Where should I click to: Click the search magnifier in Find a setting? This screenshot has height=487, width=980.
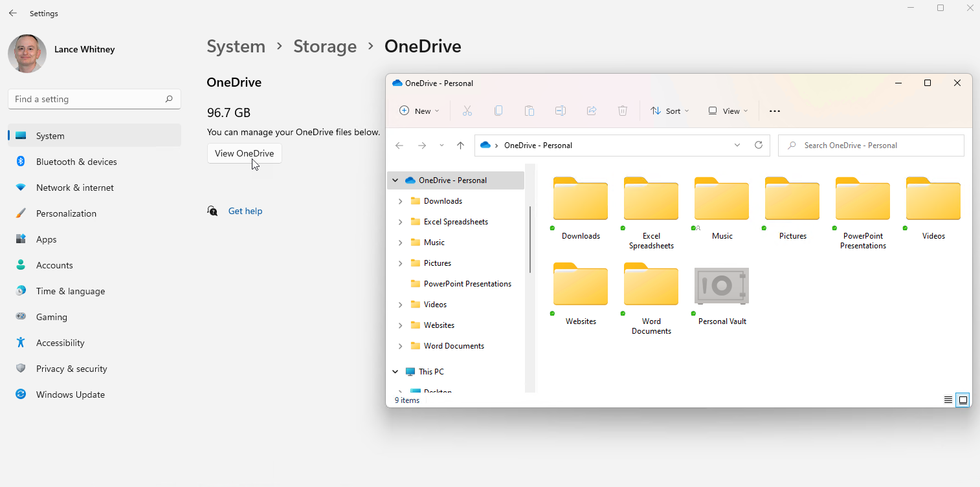coord(169,99)
